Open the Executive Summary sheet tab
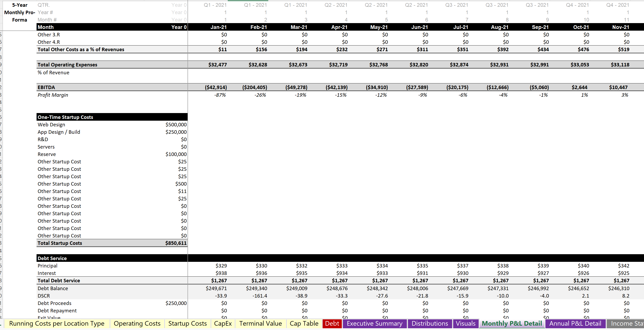644x330 pixels. click(374, 323)
